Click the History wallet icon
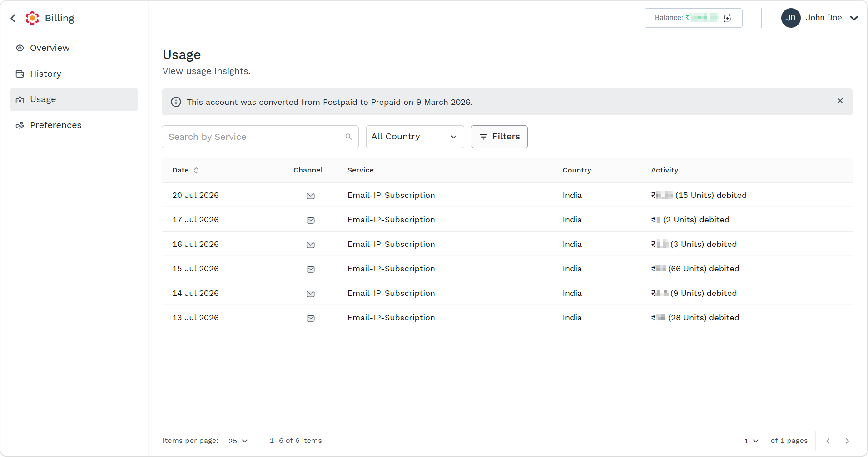 [20, 74]
